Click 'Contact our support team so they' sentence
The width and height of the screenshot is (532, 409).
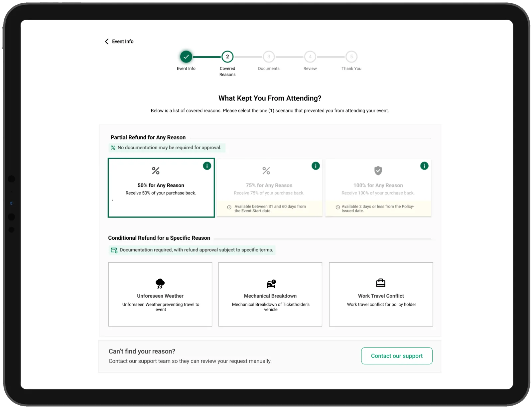pos(190,361)
